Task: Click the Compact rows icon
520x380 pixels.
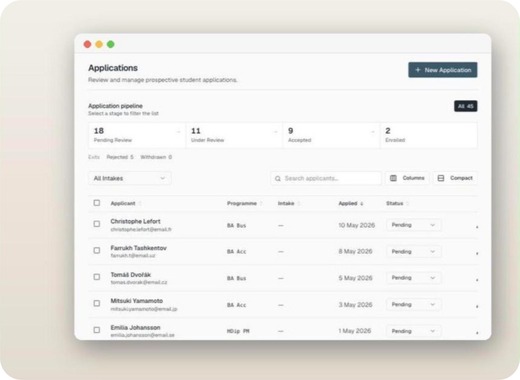Action: pos(441,178)
